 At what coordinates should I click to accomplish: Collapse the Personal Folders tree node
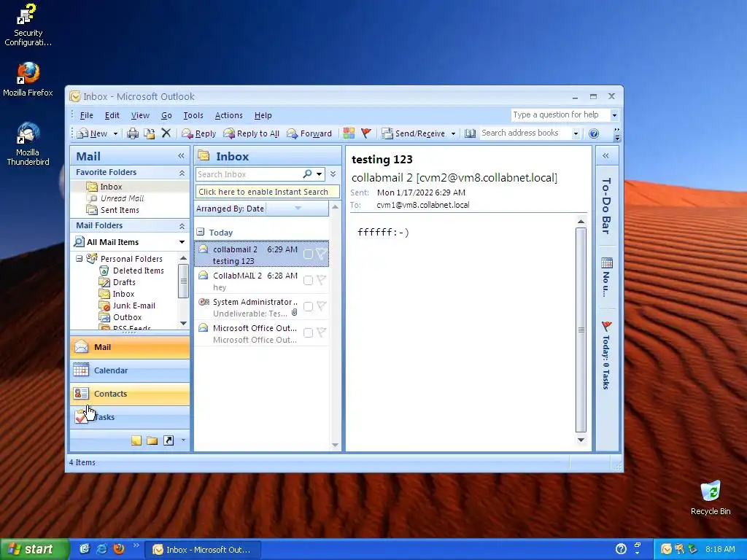[79, 259]
